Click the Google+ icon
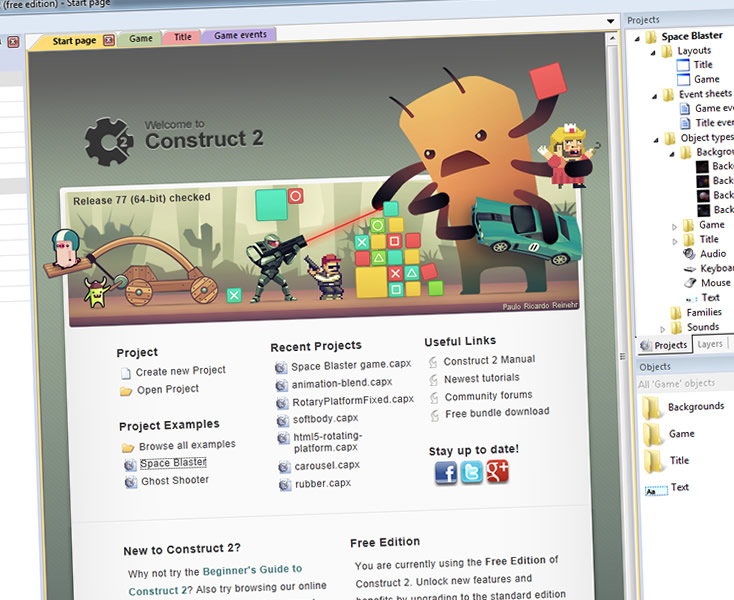The height and width of the screenshot is (600, 734). (497, 471)
